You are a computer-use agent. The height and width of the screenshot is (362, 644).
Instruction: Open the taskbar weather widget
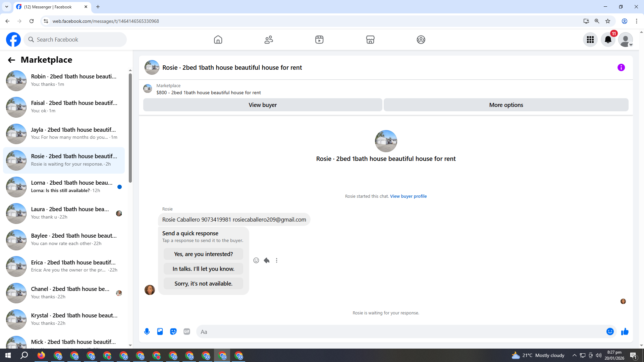[x=538, y=355]
